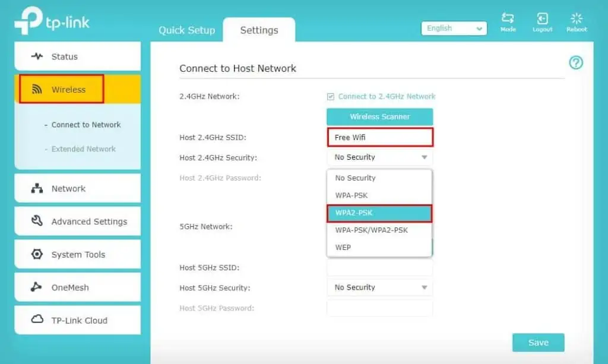Log out using the Logout icon
This screenshot has height=364, width=608.
click(542, 19)
